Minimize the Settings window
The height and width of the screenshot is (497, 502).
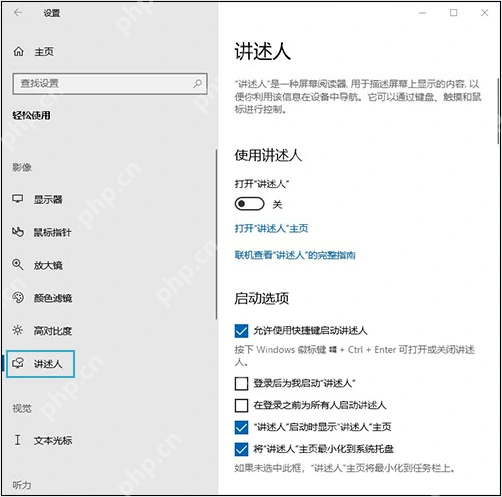click(x=422, y=13)
